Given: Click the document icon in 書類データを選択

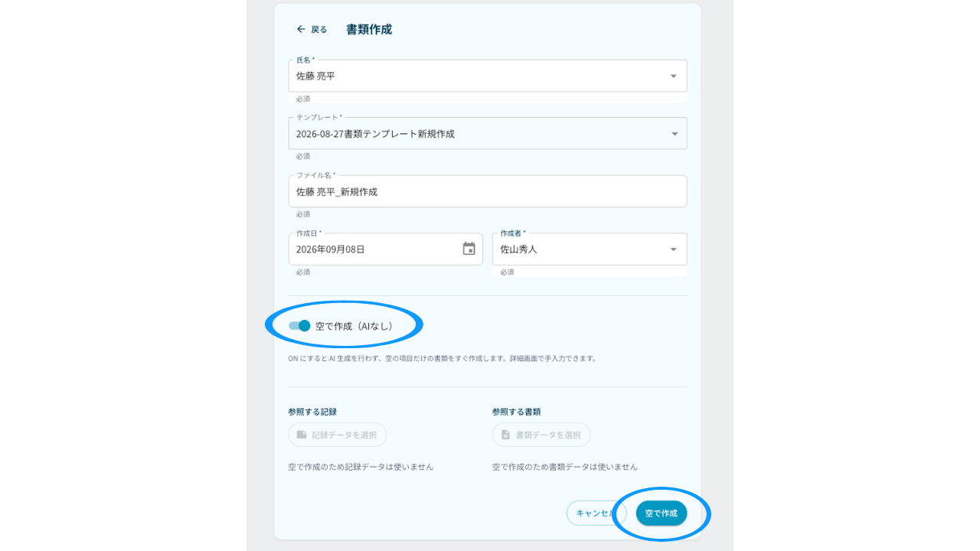Looking at the screenshot, I should (x=505, y=435).
